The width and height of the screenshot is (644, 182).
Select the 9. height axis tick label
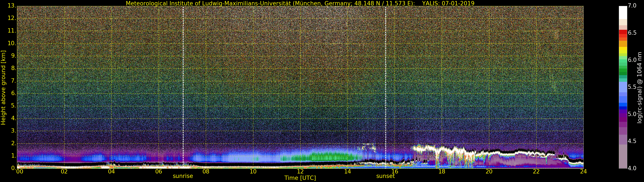14,56
